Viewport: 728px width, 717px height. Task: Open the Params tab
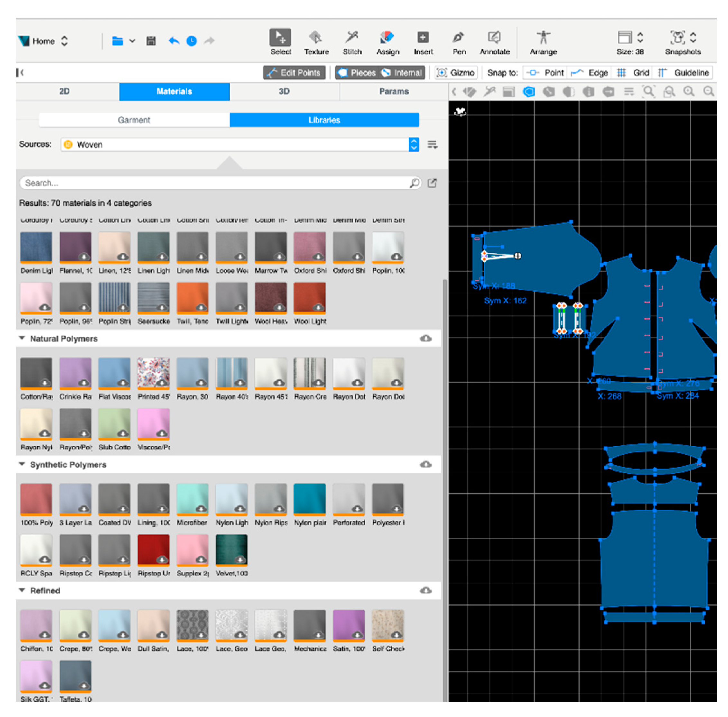393,91
